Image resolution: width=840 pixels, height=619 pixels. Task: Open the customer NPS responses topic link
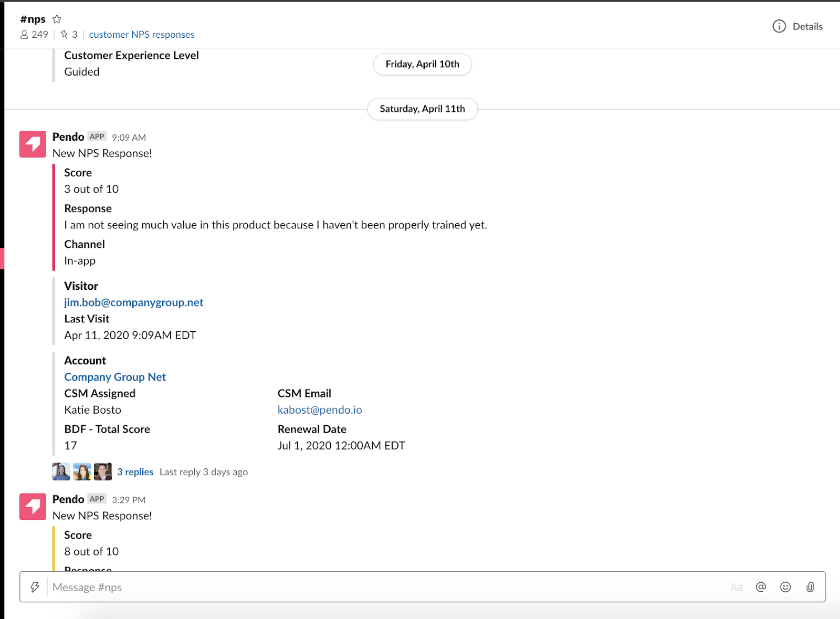pos(142,35)
